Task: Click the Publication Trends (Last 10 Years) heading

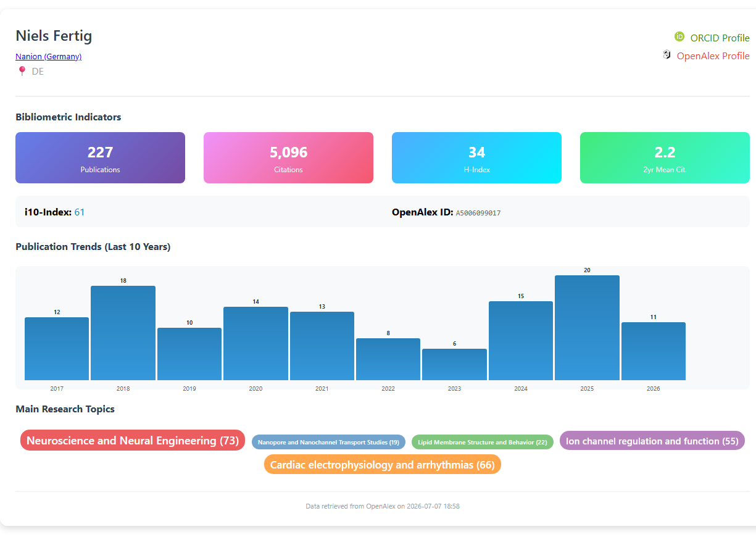Action: click(93, 246)
